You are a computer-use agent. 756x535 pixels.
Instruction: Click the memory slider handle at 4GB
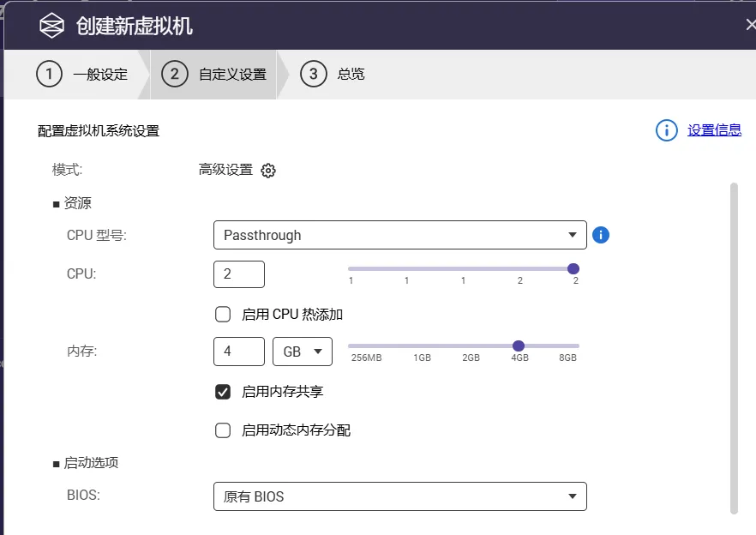click(x=519, y=346)
